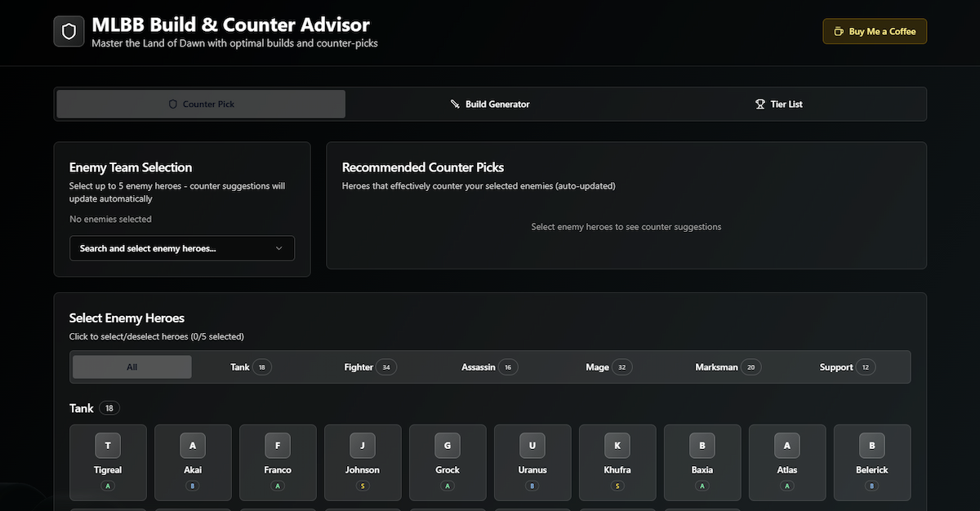Click the S tier badge under Johnson
980x511 pixels.
363,486
